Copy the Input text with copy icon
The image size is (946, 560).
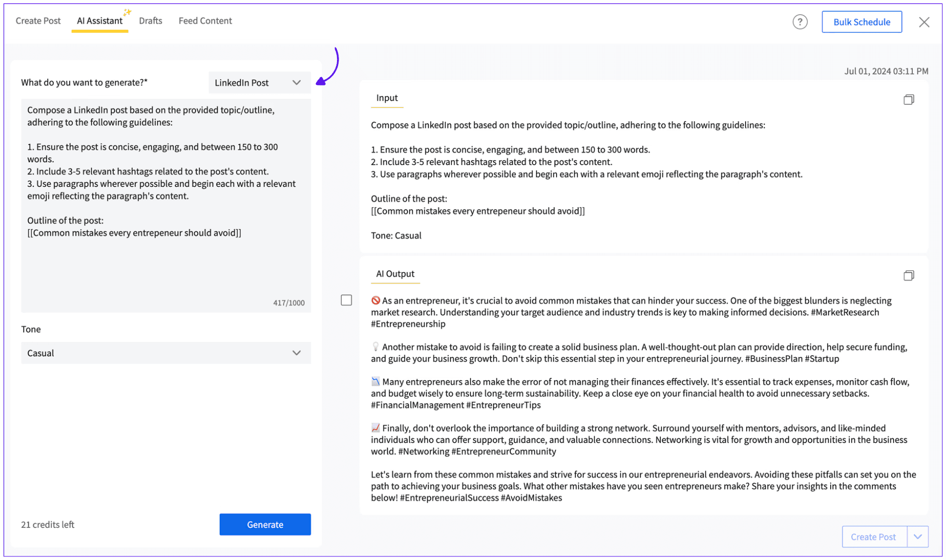pyautogui.click(x=908, y=99)
